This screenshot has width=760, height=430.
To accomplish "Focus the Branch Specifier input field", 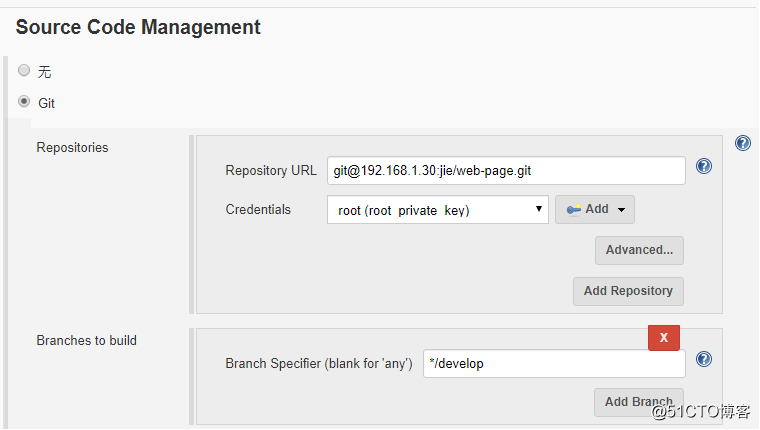I will (554, 364).
